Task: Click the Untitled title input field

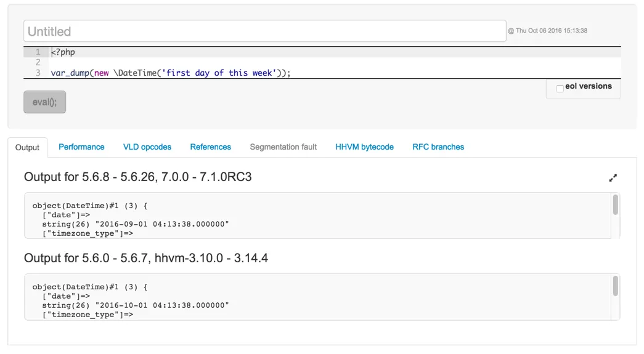Action: [x=265, y=31]
